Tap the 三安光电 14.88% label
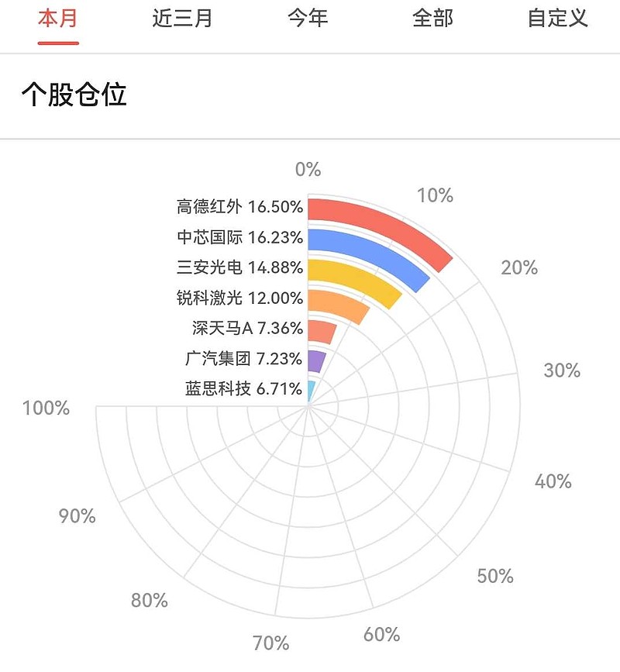Screen dimensions: 620x672 point(239,267)
